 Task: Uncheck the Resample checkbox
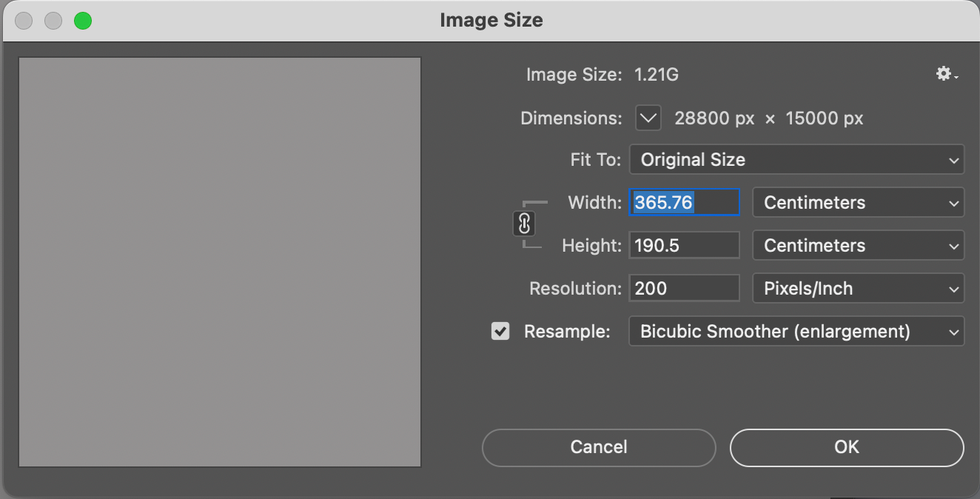point(500,332)
